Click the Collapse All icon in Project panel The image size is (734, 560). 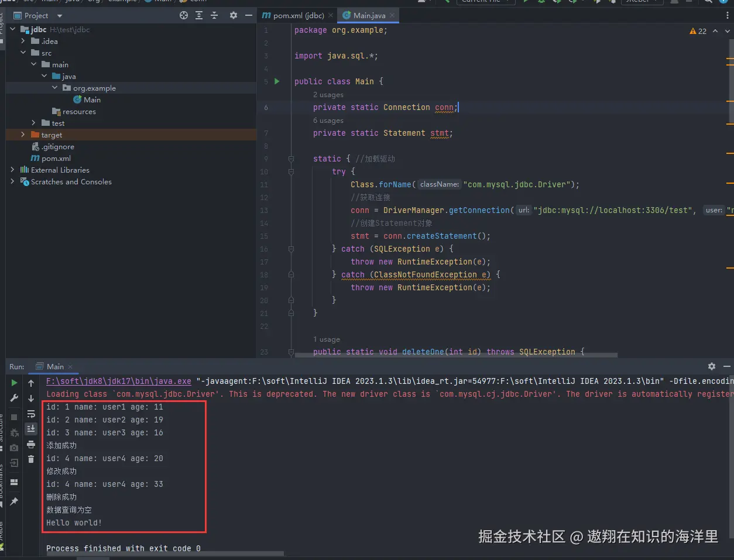pos(214,15)
